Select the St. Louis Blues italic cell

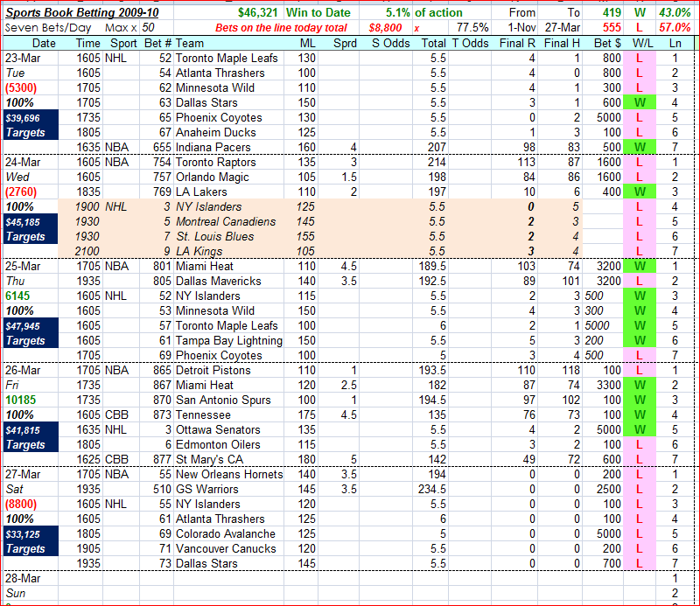tap(228, 236)
